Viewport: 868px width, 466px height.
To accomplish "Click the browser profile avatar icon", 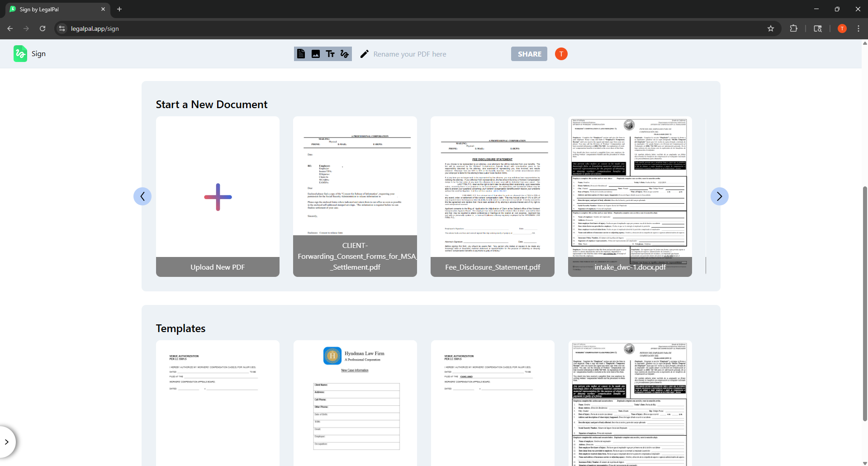I will click(842, 29).
